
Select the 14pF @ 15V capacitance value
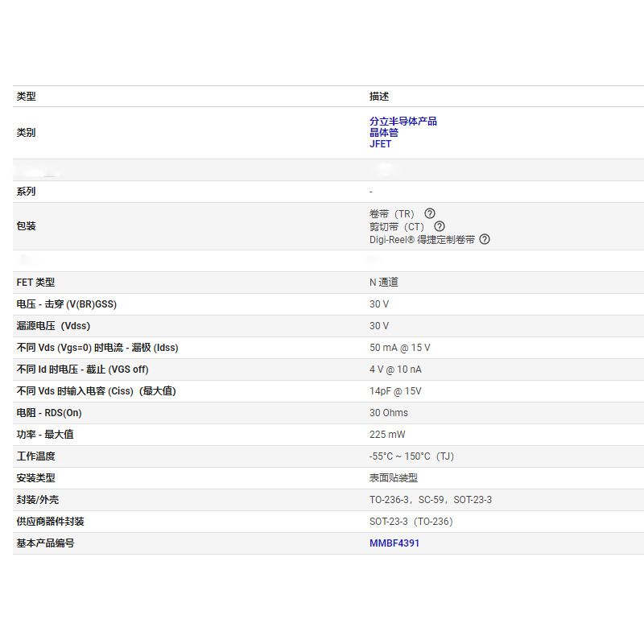point(395,391)
